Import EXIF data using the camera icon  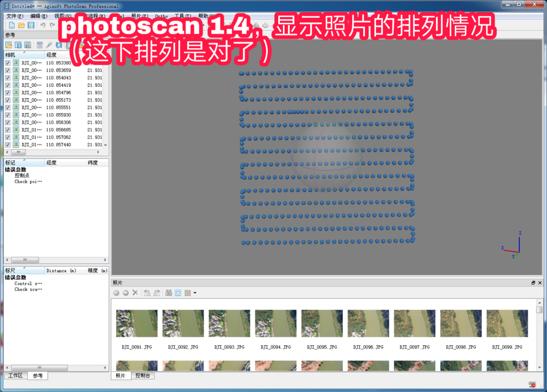pyautogui.click(x=28, y=45)
